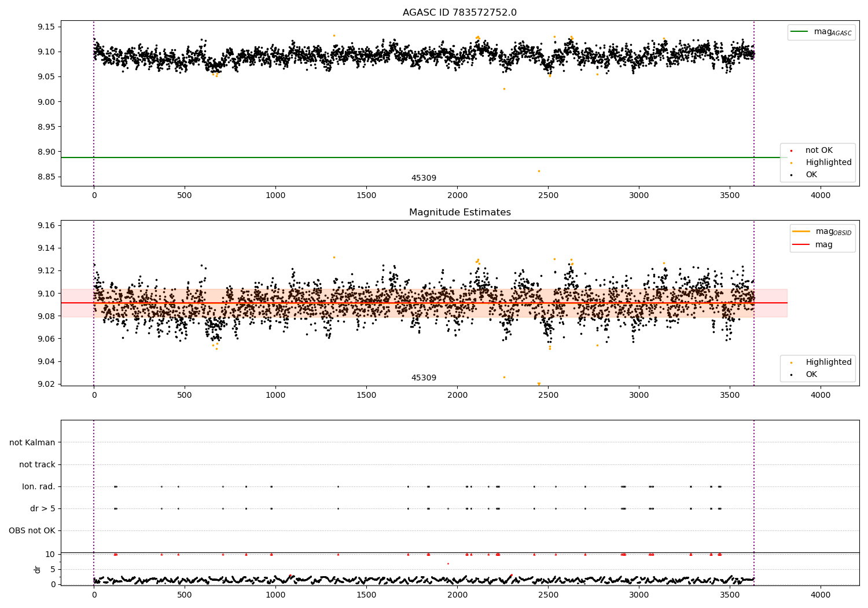The width and height of the screenshot is (868, 608).
Task: Select 'OK' legend entry in Magnitude Estimates plot
Action: 811,375
